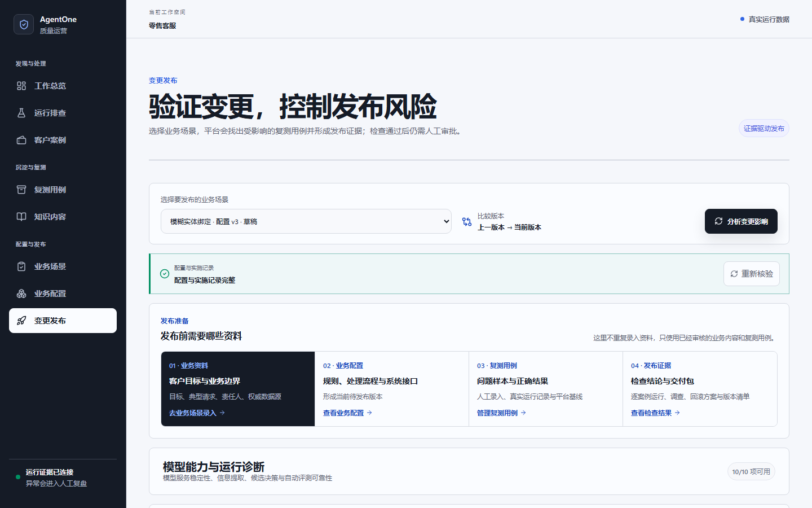
Task: Click the 上一版本 → 当前版本 text
Action: (509, 227)
